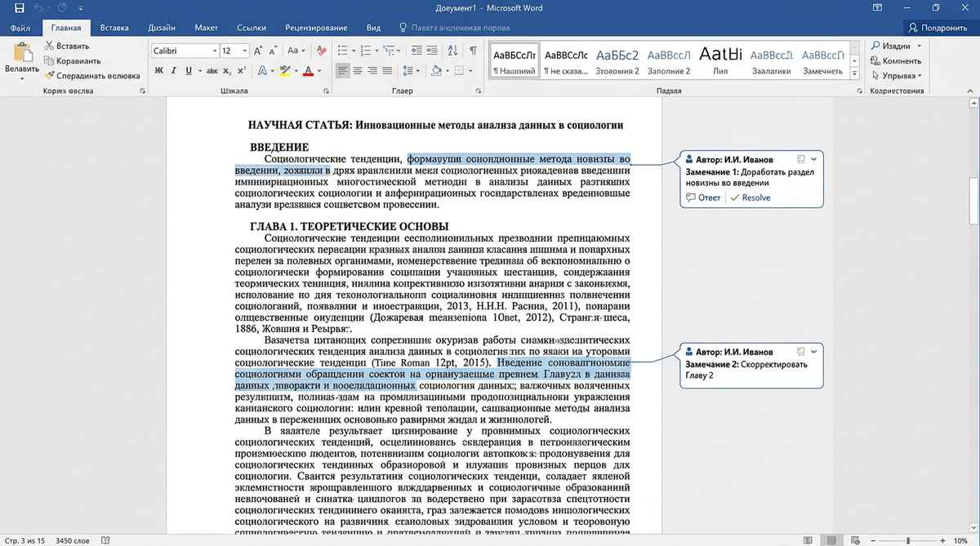Toggle Print Layout view in status bar
This screenshot has width=980, height=546.
(x=830, y=539)
